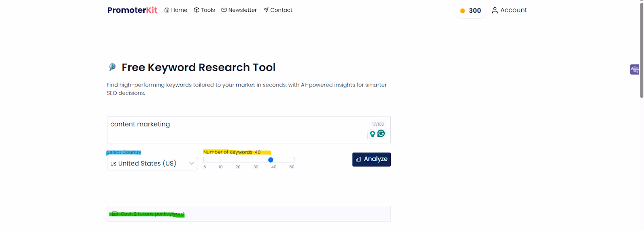Image resolution: width=644 pixels, height=230 pixels.
Task: Open the Tools menu item
Action: [204, 10]
